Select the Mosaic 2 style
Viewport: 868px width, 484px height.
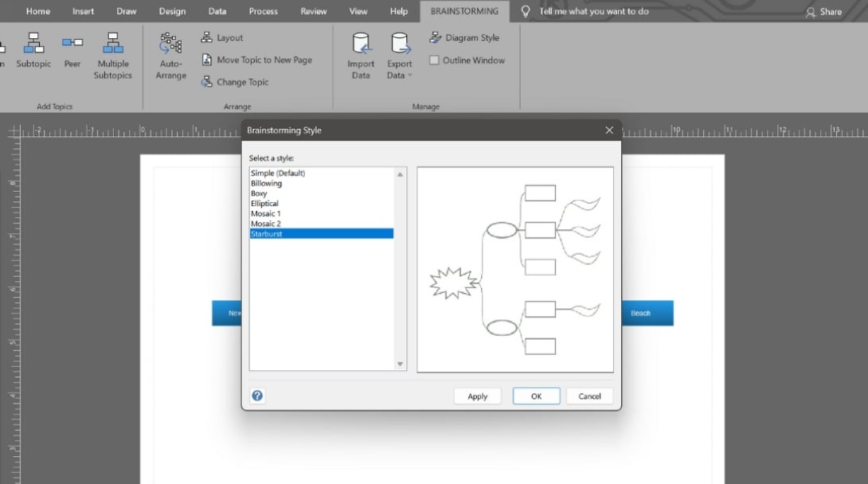point(322,224)
